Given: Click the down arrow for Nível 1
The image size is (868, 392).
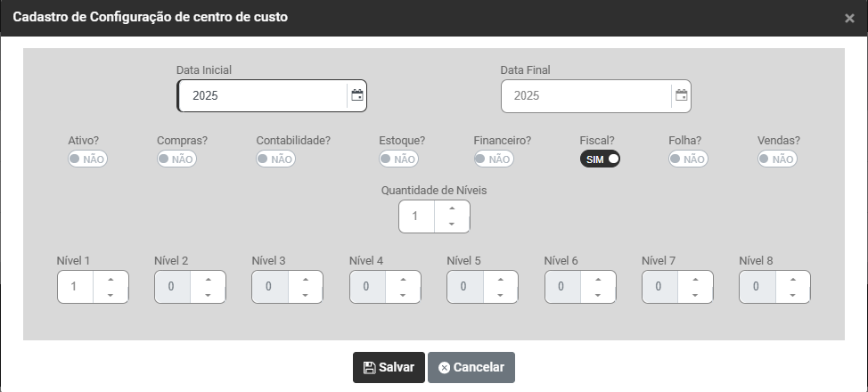Looking at the screenshot, I should pos(111,294).
